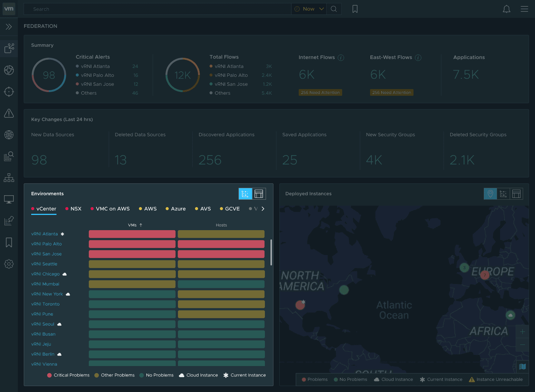Open the crosshair target icon in sidebar
535x392 pixels.
[9, 92]
